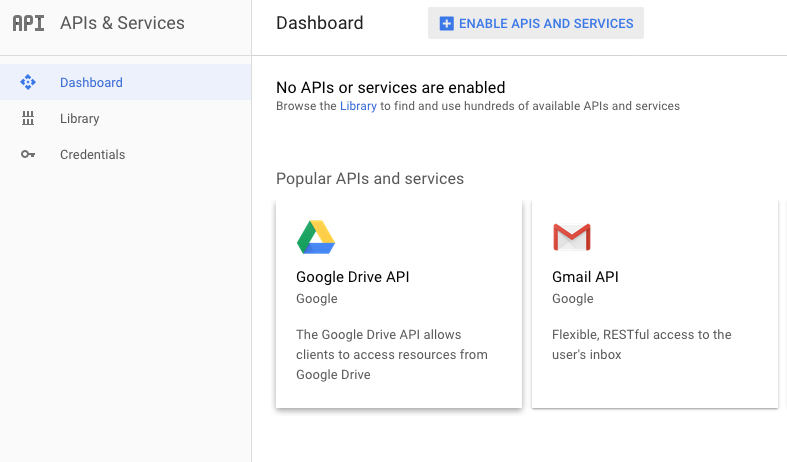Click ENABLE APIS AND SERVICES button
This screenshot has height=462, width=787.
[536, 23]
